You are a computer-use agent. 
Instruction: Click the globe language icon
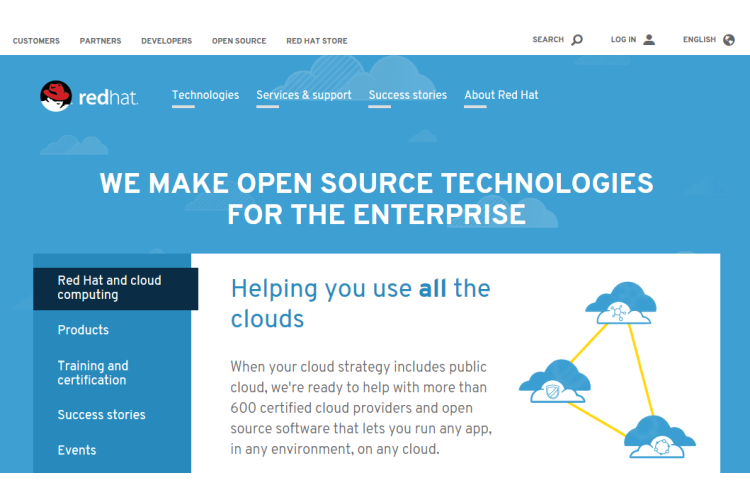click(729, 40)
